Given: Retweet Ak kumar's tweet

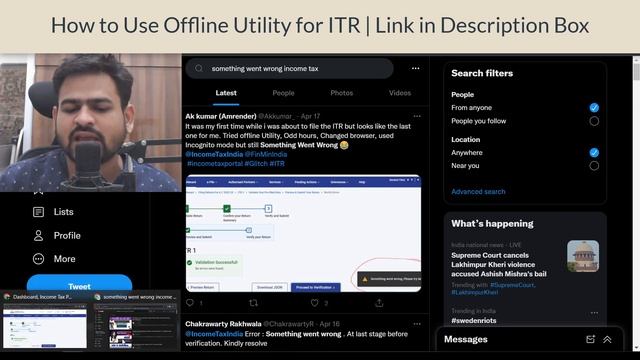Looking at the screenshot, I should coord(253,303).
